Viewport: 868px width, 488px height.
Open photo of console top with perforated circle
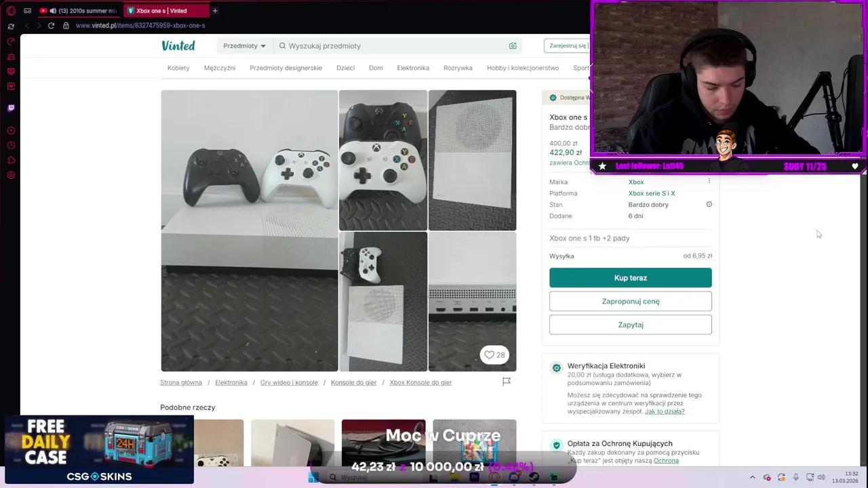(472, 160)
